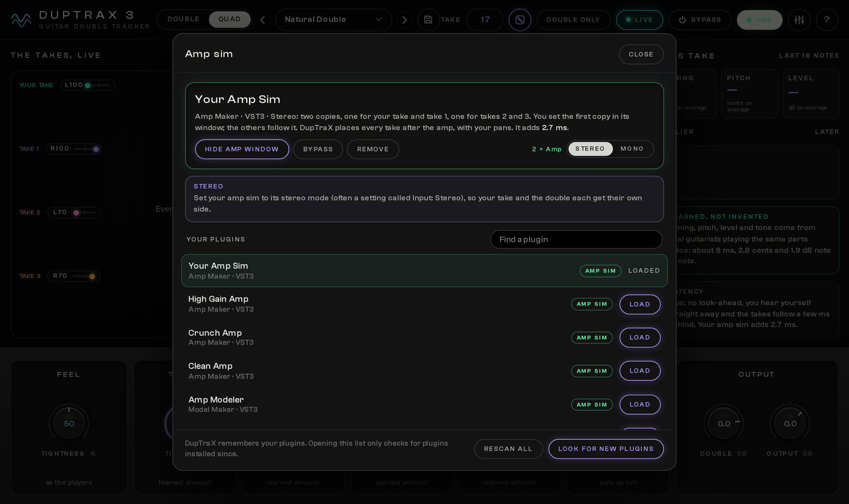This screenshot has height=504, width=849.
Task: Close the Amp sim dialog
Action: 641,54
